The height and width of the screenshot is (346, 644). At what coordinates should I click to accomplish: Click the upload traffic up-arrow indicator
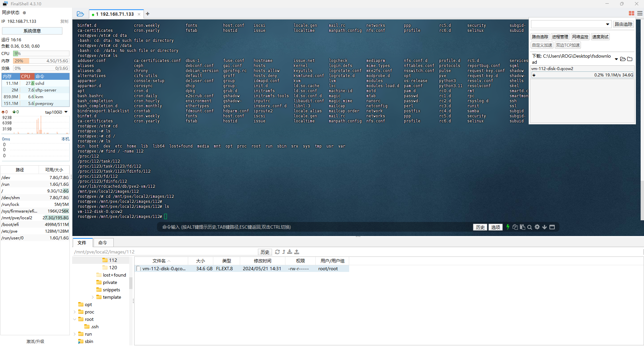pos(3,112)
